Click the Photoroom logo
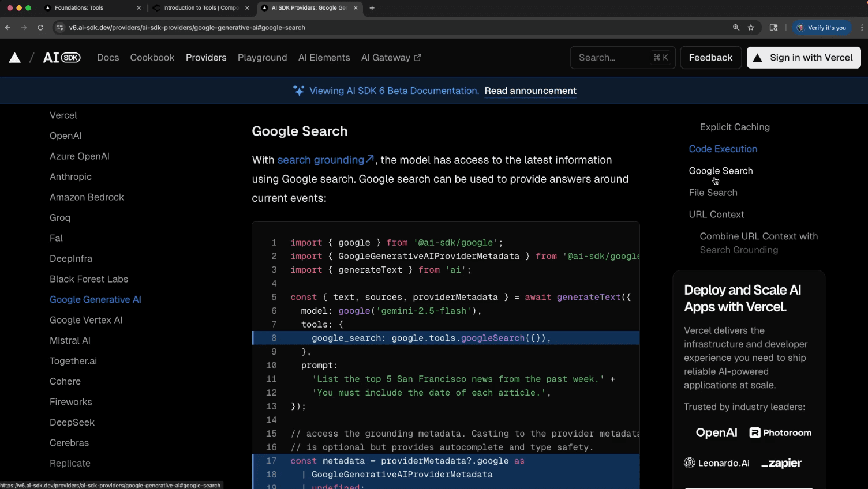The image size is (868, 489). coord(780,433)
